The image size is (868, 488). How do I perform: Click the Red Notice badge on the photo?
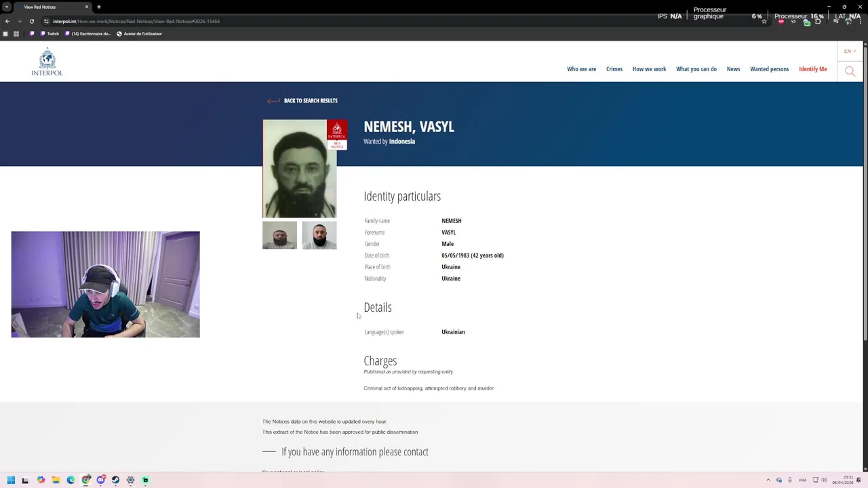pyautogui.click(x=337, y=135)
